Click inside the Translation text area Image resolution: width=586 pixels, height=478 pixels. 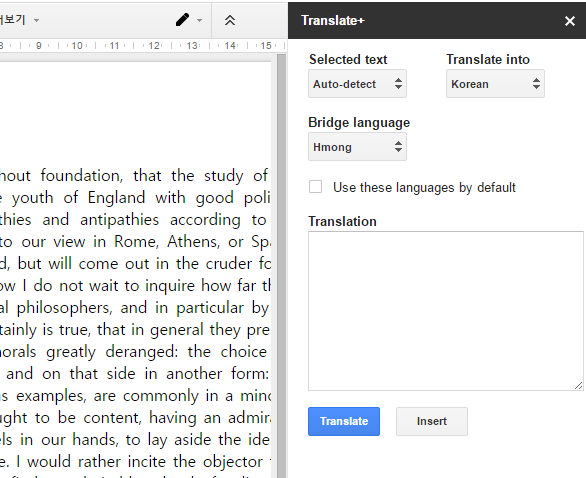pos(445,311)
